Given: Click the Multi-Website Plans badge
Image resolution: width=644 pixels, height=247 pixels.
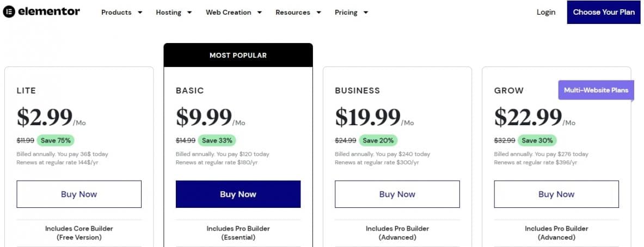Looking at the screenshot, I should click(x=596, y=90).
